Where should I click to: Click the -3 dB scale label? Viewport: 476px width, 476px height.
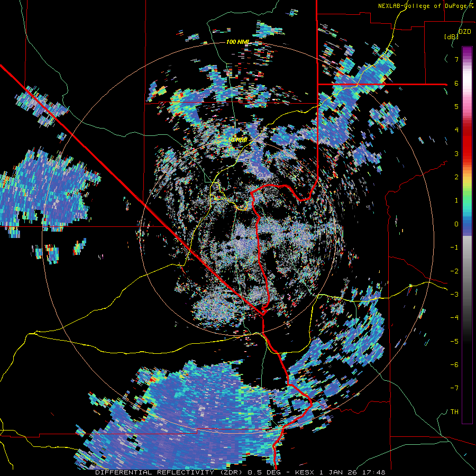pos(454,294)
